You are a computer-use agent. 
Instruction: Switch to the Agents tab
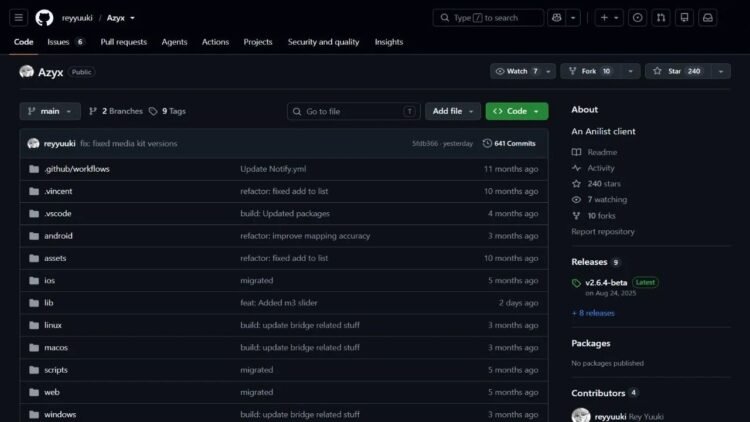174,42
